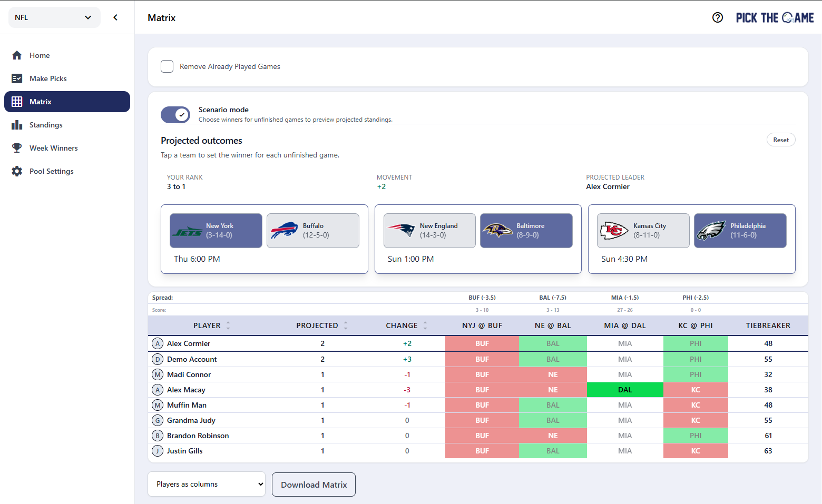Toggle Scenario mode switch off
822x504 pixels.
click(x=175, y=114)
